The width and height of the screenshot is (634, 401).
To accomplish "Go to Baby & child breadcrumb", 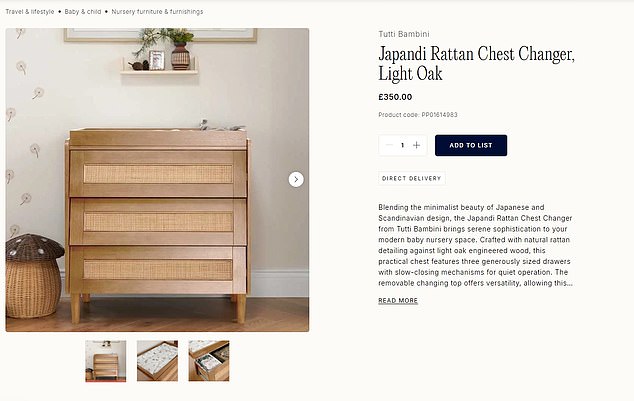I will point(84,12).
